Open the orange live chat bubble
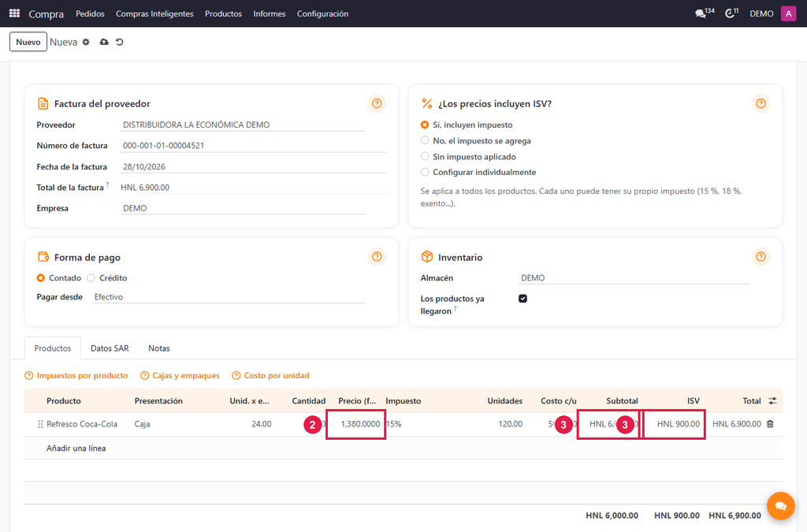807x532 pixels. click(x=781, y=506)
